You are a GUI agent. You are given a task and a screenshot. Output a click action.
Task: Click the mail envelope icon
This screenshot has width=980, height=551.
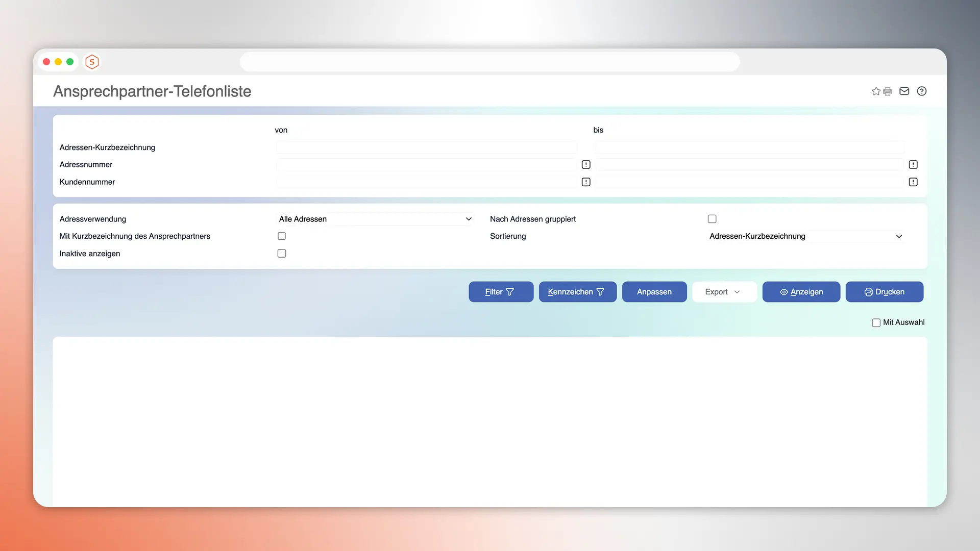904,91
